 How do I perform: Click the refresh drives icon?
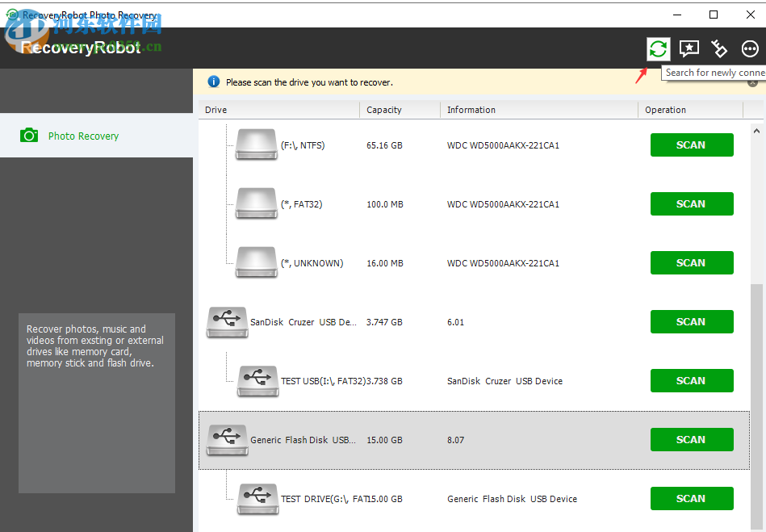click(658, 49)
